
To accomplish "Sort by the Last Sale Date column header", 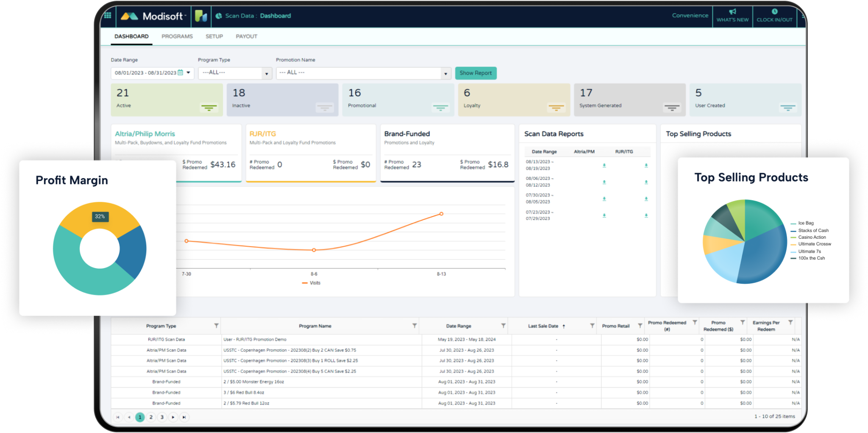I will [x=543, y=326].
